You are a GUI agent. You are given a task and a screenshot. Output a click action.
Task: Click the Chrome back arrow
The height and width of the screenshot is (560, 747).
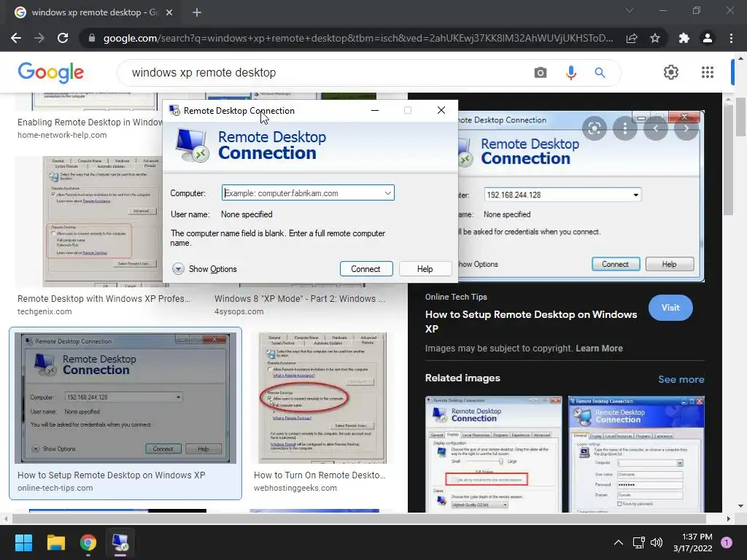click(16, 38)
